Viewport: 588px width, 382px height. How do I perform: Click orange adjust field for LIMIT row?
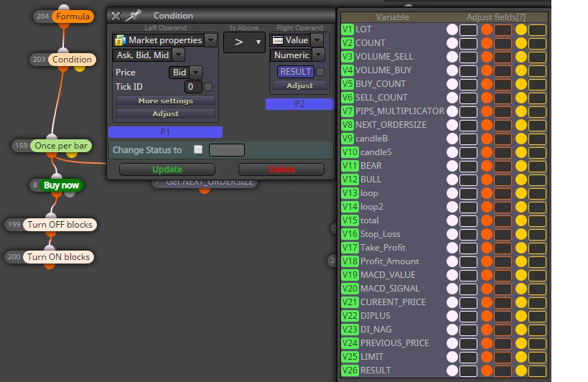503,358
